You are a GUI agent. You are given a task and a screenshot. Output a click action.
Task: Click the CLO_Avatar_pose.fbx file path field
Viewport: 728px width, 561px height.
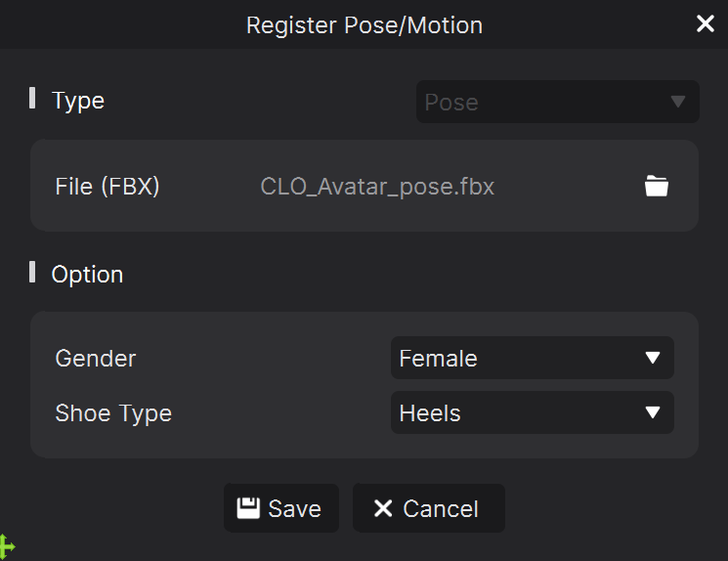[377, 187]
